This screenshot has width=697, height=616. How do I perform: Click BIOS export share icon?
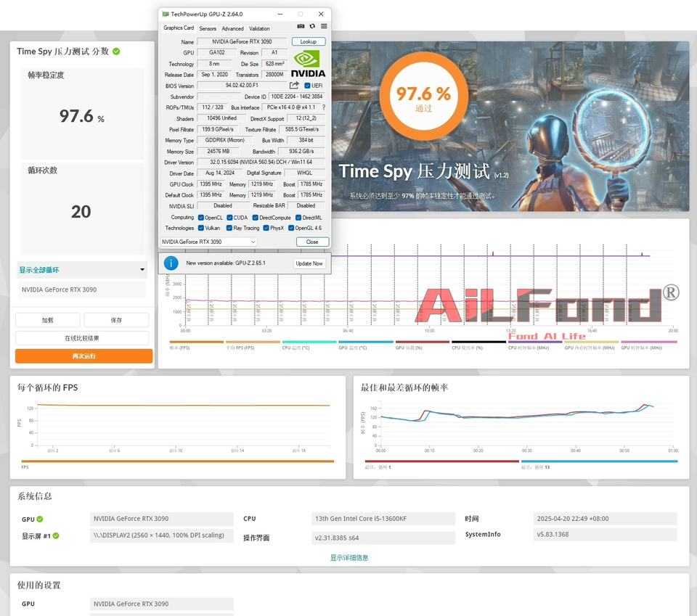coord(294,86)
